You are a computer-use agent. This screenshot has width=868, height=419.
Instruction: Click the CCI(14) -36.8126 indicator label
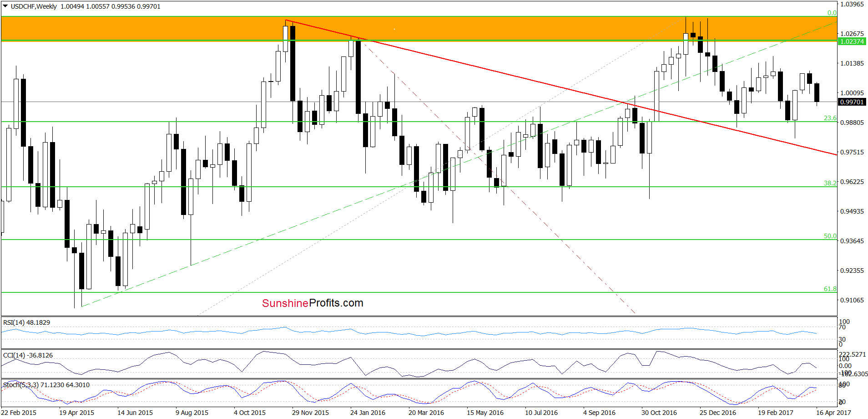pos(28,355)
